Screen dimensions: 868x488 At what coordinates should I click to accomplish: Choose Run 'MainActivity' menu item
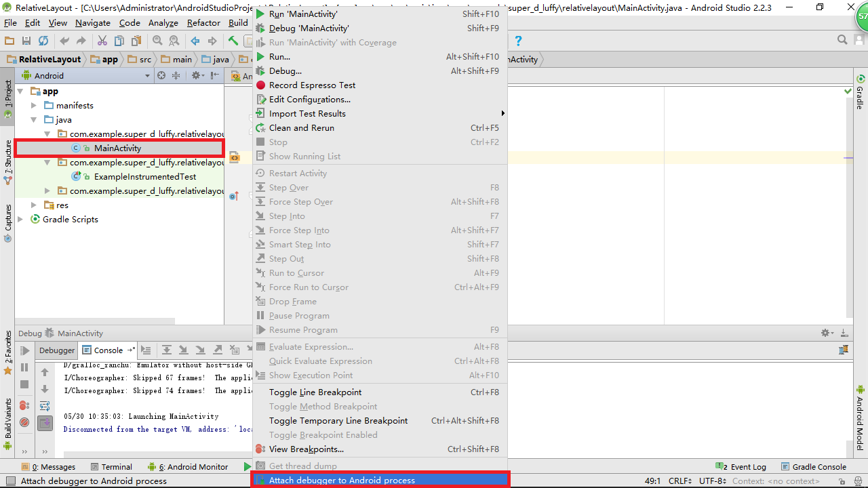(380, 14)
